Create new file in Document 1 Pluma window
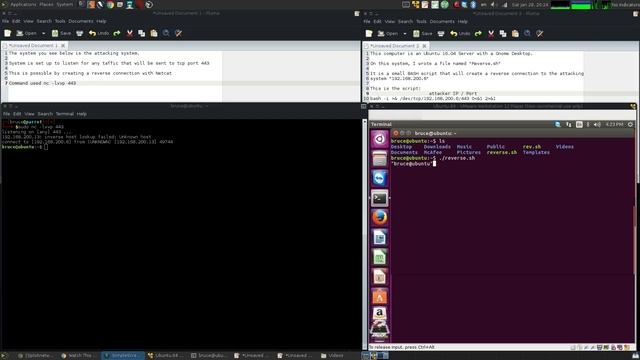Image resolution: width=640 pixels, height=360 pixels. pos(7,33)
